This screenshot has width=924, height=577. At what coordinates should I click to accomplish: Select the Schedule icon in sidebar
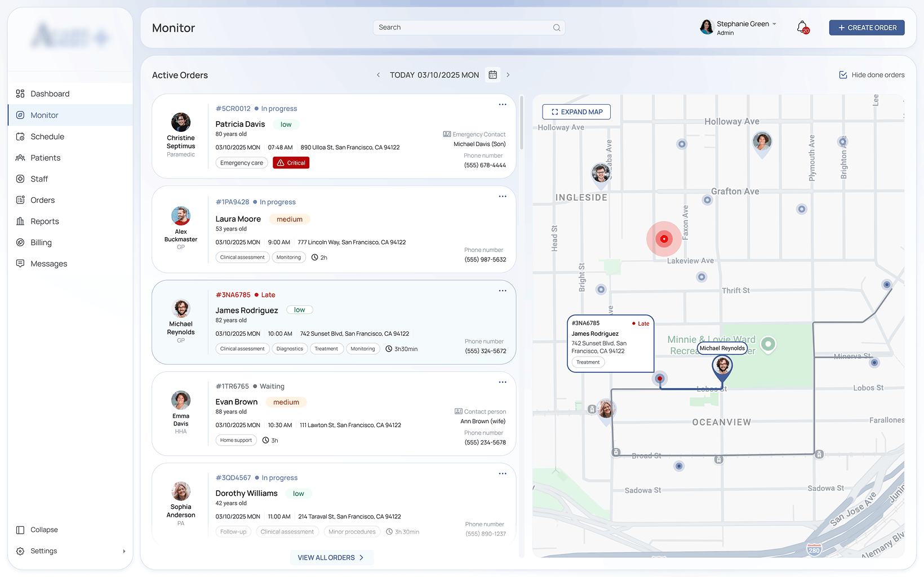(x=20, y=136)
